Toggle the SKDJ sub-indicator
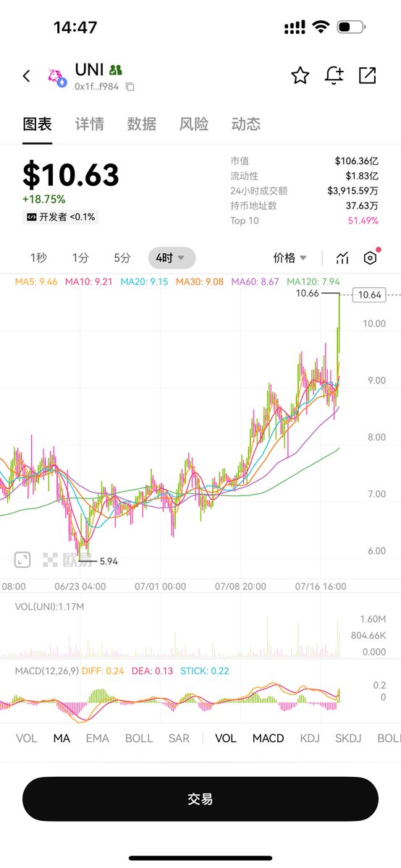This screenshot has height=868, width=401. point(348,738)
